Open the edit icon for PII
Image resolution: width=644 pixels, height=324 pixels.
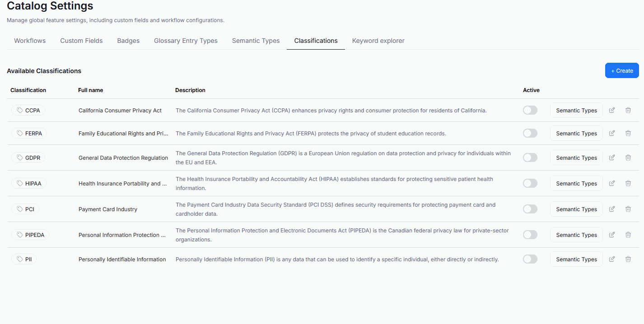[x=612, y=259]
